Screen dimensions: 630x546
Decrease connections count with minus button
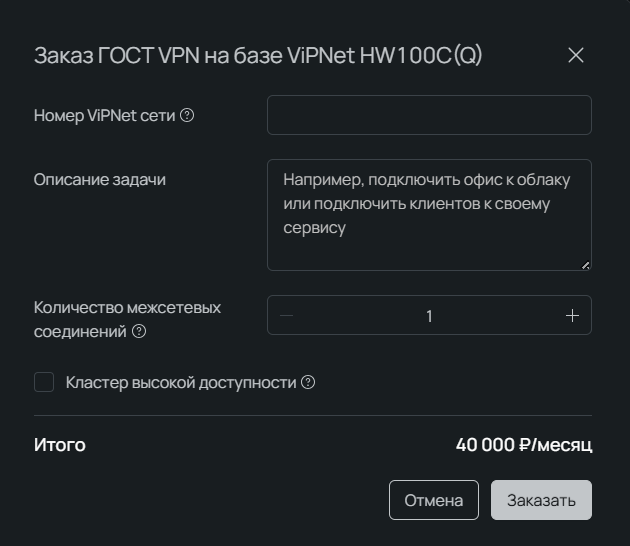tap(287, 316)
